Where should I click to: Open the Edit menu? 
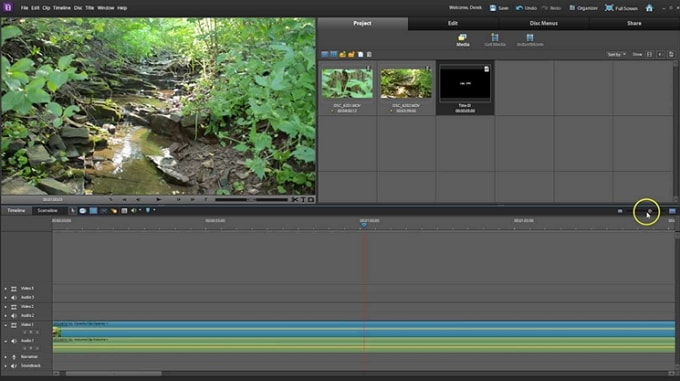tap(35, 8)
